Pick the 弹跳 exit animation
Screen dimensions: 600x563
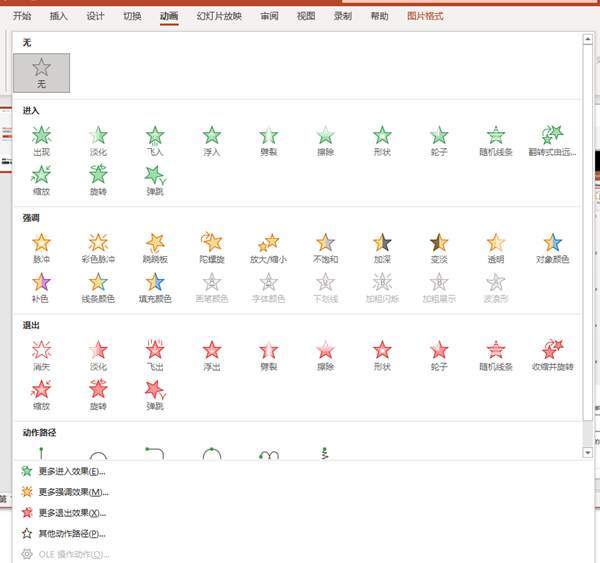pos(155,395)
